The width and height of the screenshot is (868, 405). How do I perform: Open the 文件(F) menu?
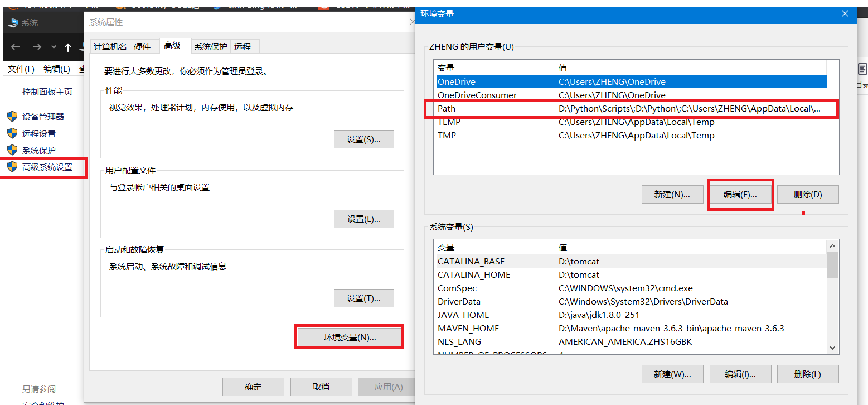pos(21,69)
